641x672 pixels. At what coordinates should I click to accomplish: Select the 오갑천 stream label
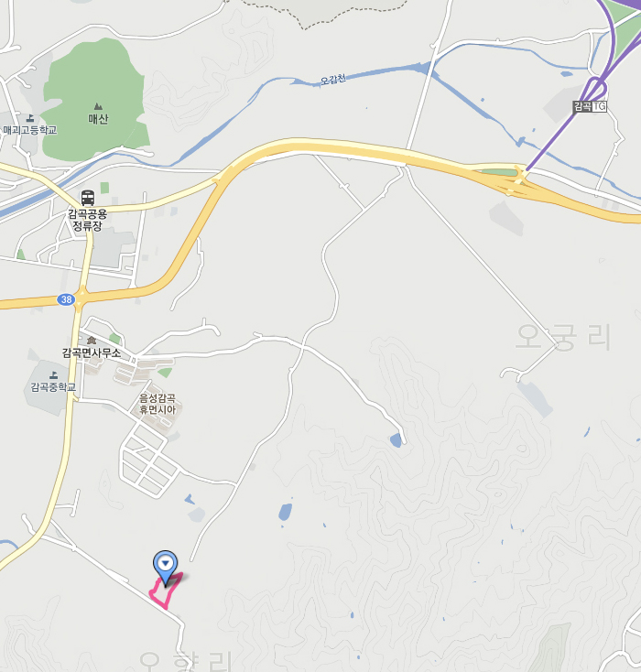[x=333, y=80]
